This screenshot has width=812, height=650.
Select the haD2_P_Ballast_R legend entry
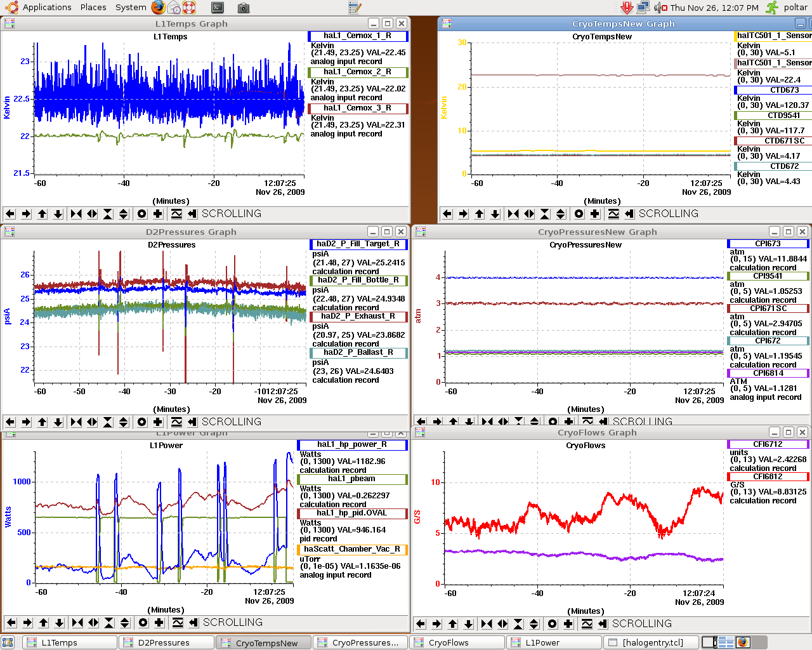pos(358,353)
